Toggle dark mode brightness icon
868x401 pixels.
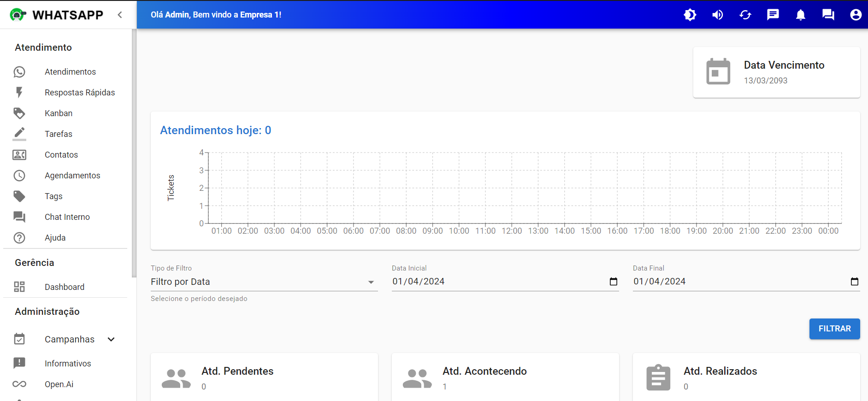(690, 15)
